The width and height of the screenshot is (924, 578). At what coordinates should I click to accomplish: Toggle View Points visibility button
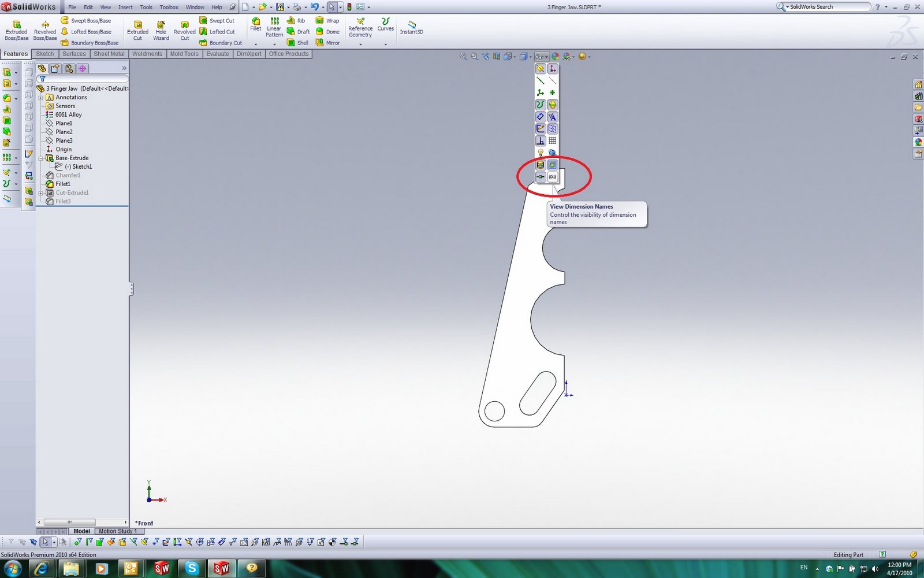[553, 92]
